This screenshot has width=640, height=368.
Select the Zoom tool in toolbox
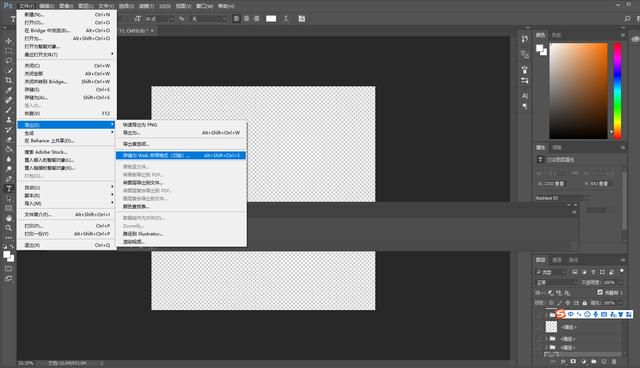click(x=9, y=228)
